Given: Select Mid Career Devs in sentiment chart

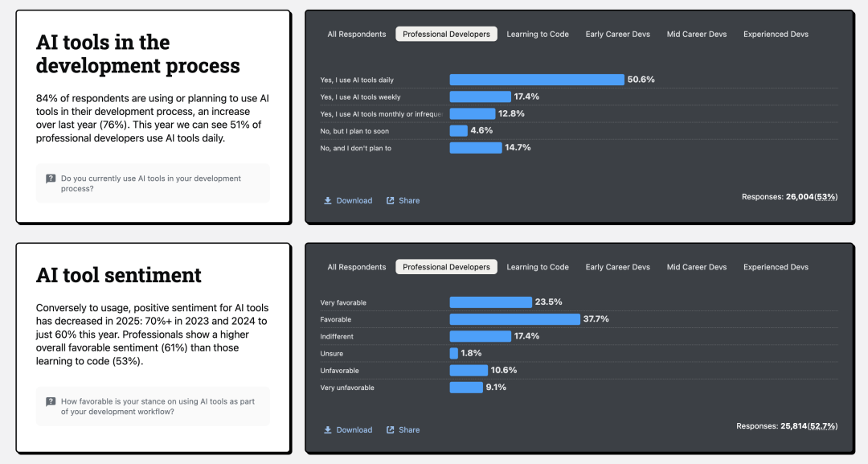Looking at the screenshot, I should click(696, 267).
